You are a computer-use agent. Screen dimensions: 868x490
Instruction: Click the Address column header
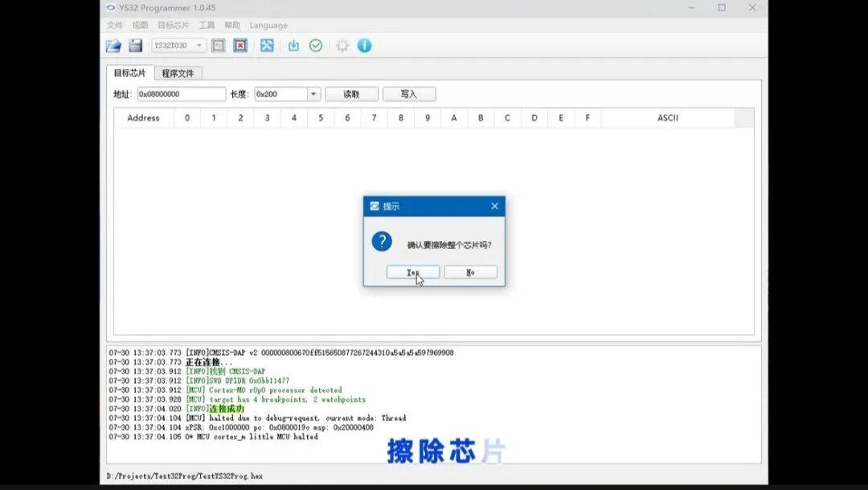pyautogui.click(x=143, y=118)
